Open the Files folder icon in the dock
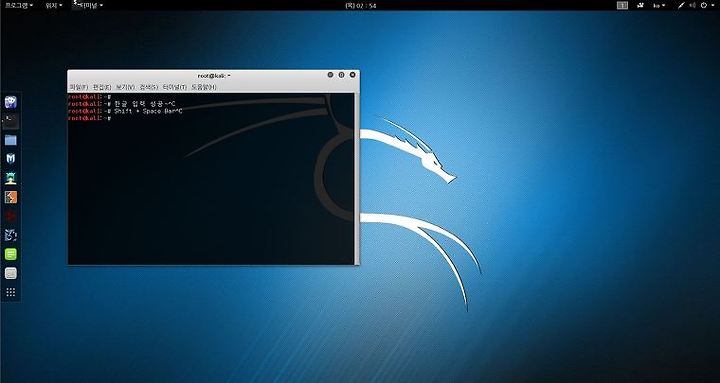Viewport: 720px width, 383px height. click(x=11, y=140)
